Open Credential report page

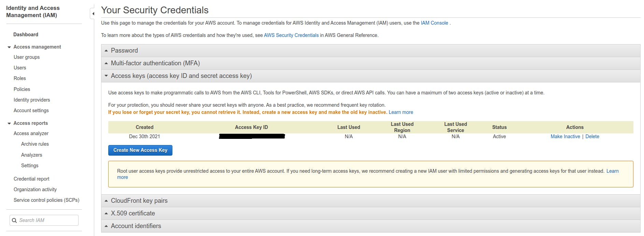(x=31, y=179)
